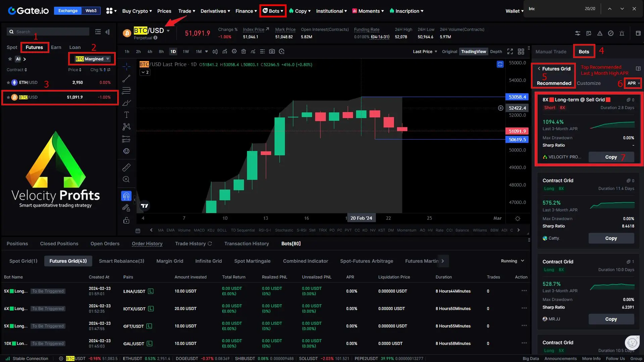Click the compass guide icon
The height and width of the screenshot is (362, 644).
pos(611,33)
